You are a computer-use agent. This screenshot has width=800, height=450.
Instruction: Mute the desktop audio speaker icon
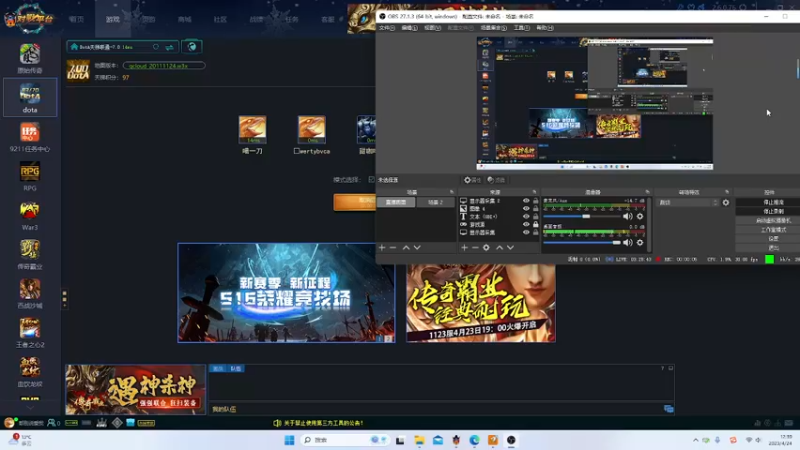[x=628, y=243]
